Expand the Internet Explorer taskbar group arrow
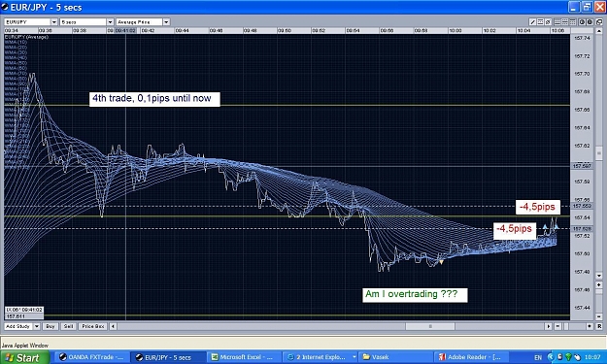The height and width of the screenshot is (364, 607). click(354, 357)
